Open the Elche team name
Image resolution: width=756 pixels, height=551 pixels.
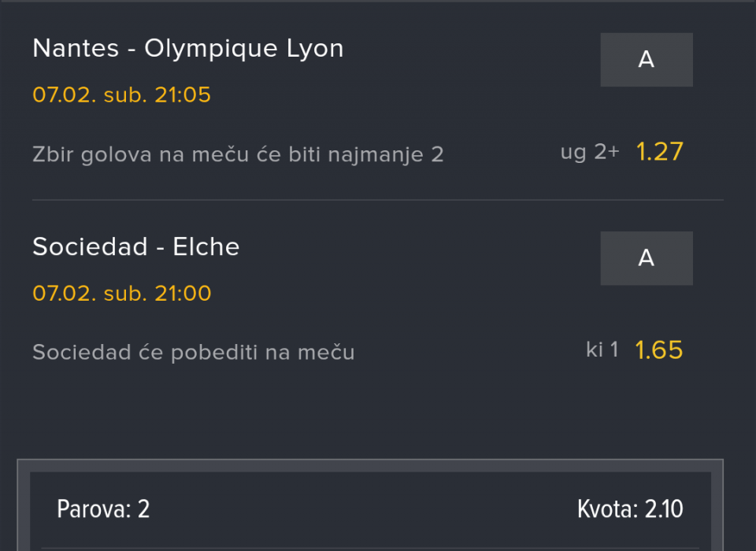click(x=206, y=247)
